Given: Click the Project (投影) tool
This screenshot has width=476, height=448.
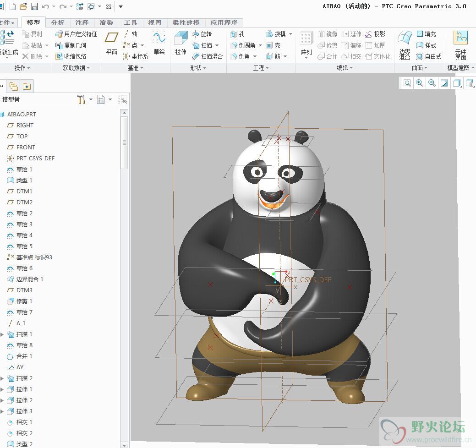Looking at the screenshot, I should point(375,34).
